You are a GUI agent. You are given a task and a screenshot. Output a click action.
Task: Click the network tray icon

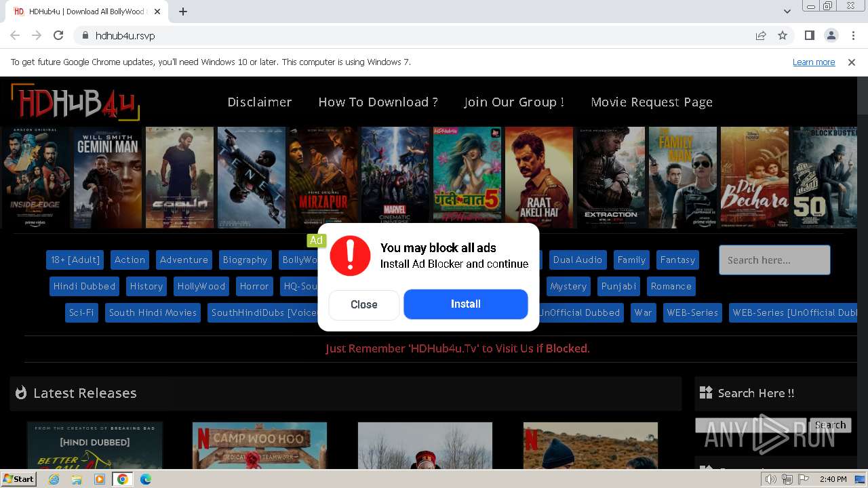click(x=787, y=479)
